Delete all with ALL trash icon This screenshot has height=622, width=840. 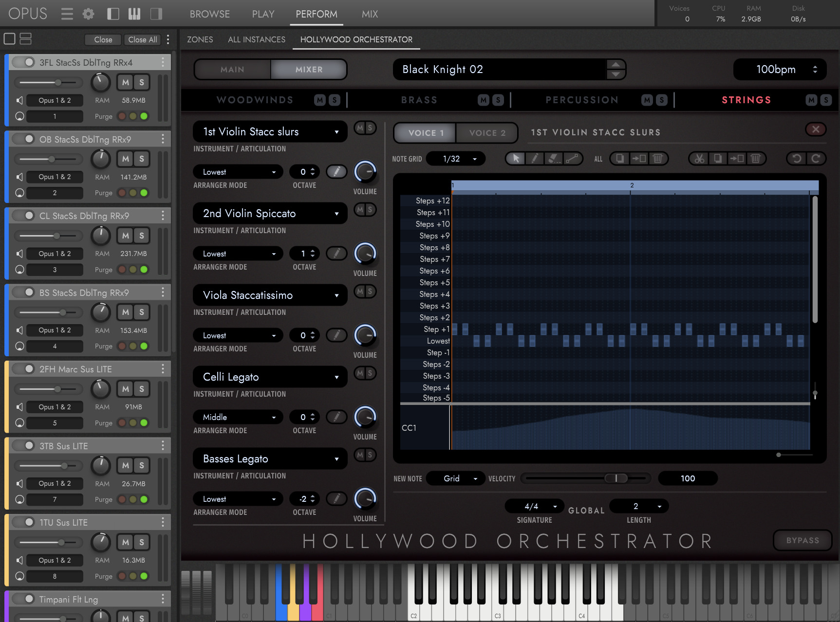click(657, 158)
